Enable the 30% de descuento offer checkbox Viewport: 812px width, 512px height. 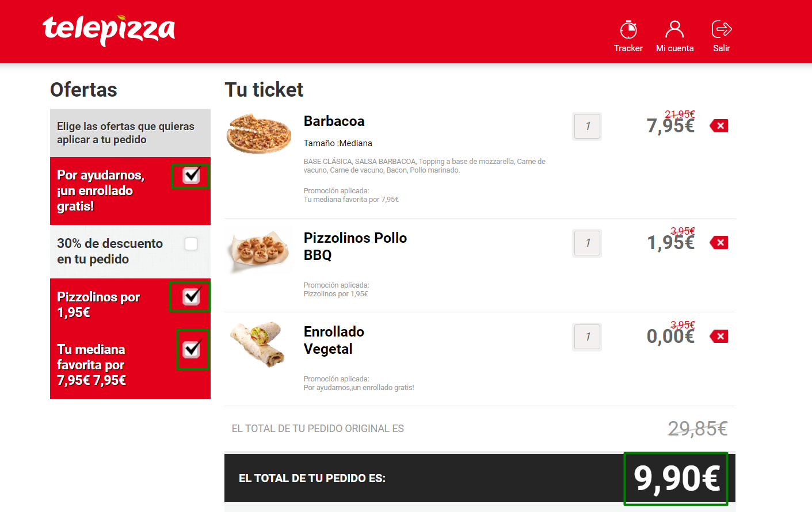pyautogui.click(x=190, y=243)
